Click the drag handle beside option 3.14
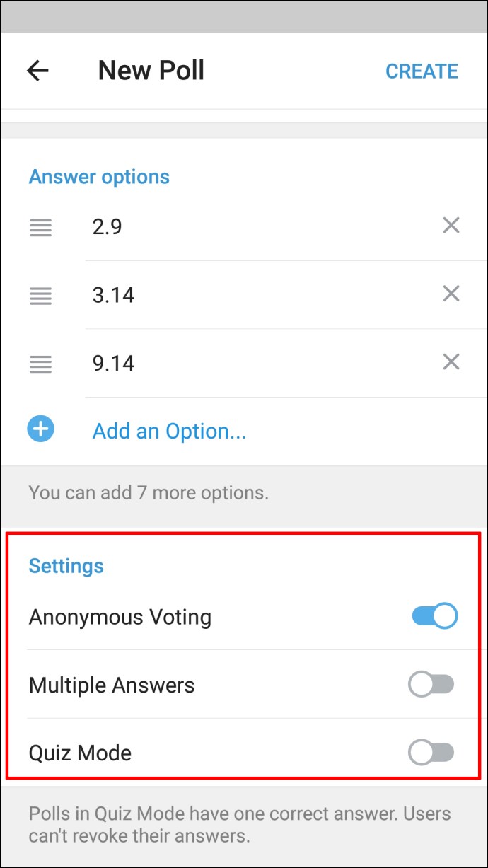This screenshot has height=868, width=488. click(x=40, y=295)
